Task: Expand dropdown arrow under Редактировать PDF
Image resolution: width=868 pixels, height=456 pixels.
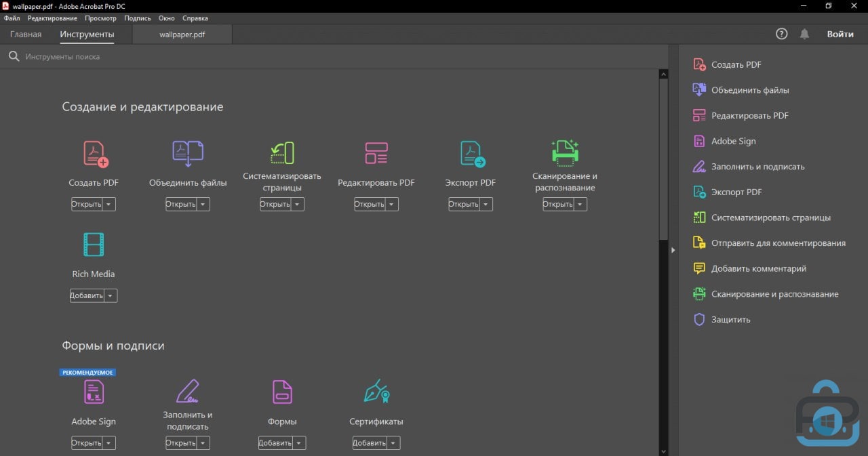Action: tap(392, 204)
